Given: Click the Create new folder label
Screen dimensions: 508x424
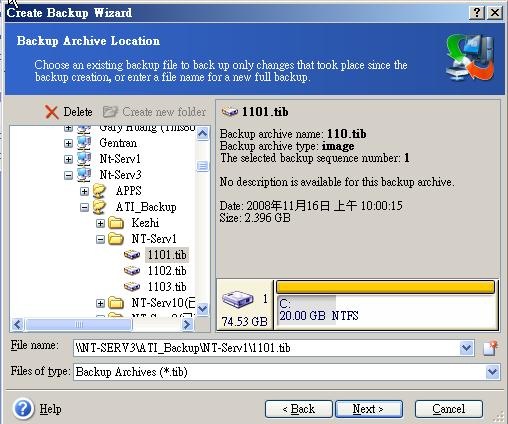Looking at the screenshot, I should [164, 112].
